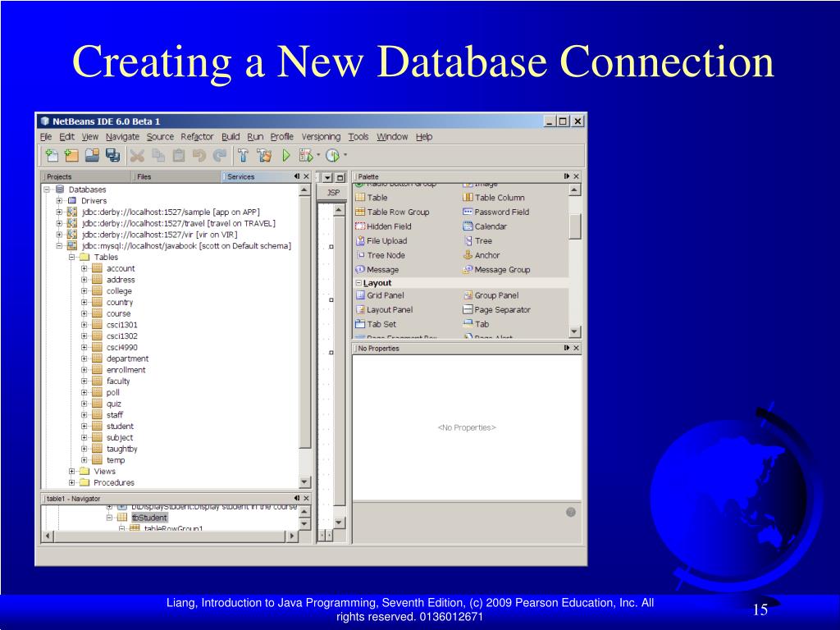840x630 pixels.
Task: Click the Undo toolbar icon
Action: (x=199, y=155)
